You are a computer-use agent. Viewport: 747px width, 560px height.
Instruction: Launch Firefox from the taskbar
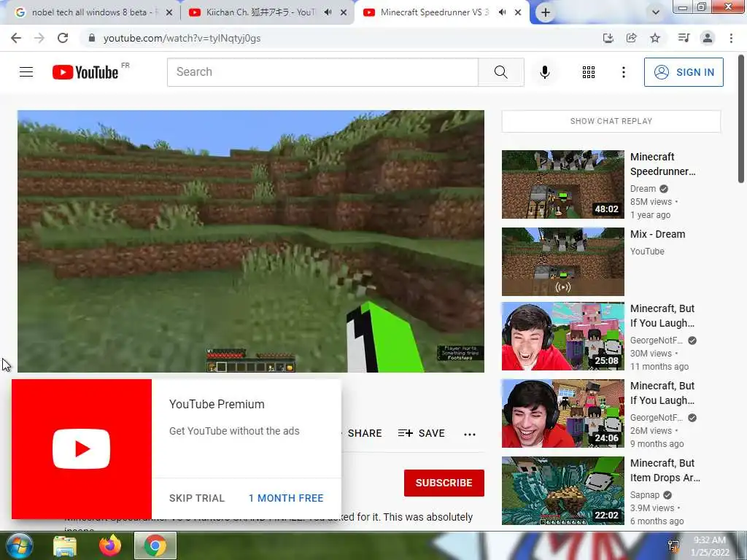click(110, 546)
